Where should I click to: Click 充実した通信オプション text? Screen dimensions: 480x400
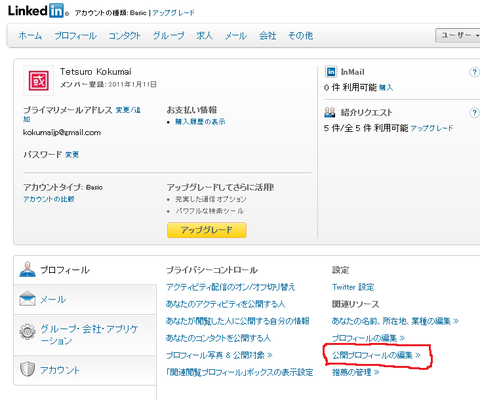[x=211, y=199]
